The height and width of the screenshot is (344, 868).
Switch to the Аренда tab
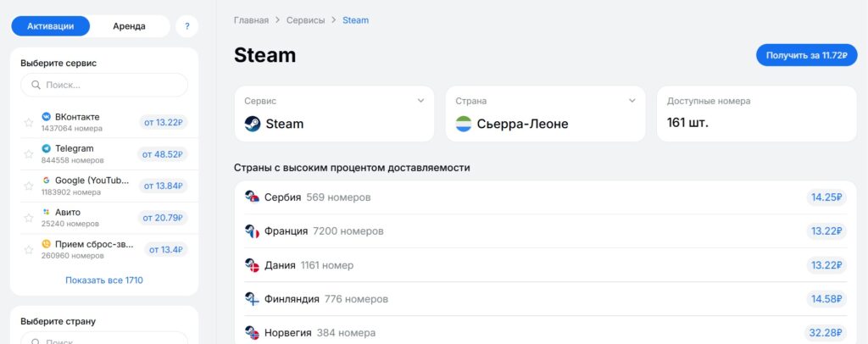pyautogui.click(x=129, y=26)
